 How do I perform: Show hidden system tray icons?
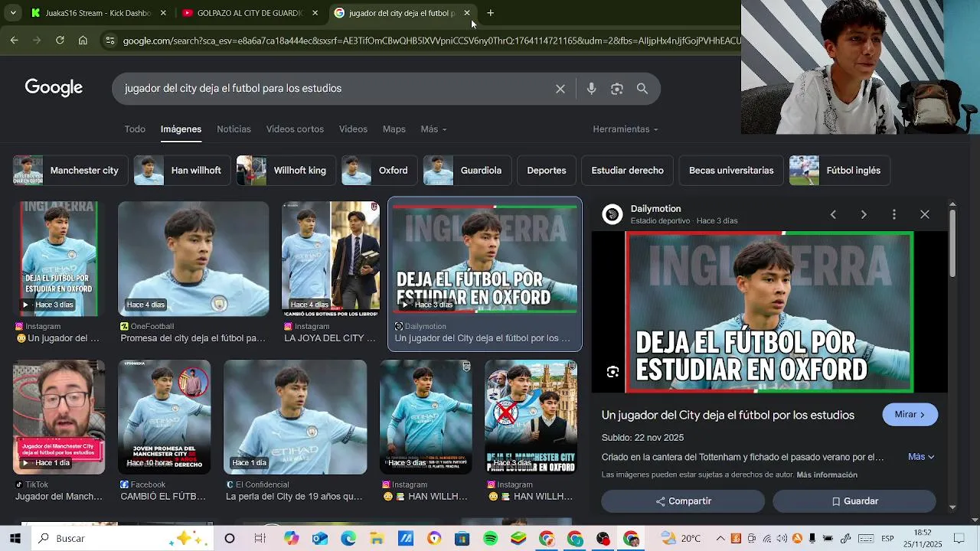tap(720, 538)
